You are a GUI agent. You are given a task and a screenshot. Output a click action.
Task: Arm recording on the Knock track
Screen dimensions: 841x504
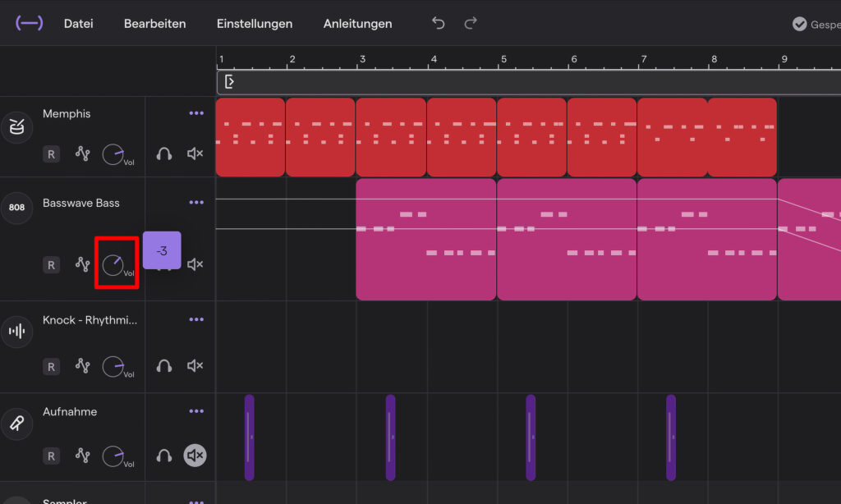tap(51, 367)
